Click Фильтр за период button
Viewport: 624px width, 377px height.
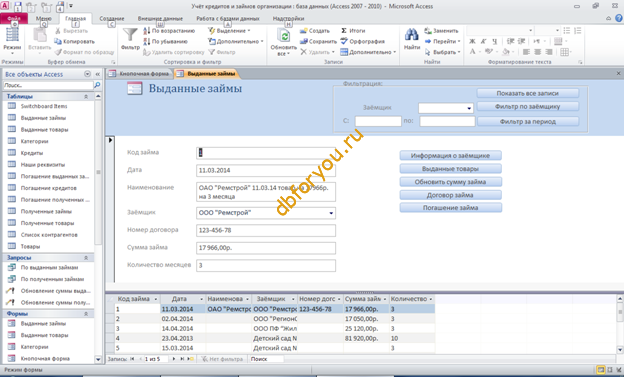pyautogui.click(x=528, y=121)
